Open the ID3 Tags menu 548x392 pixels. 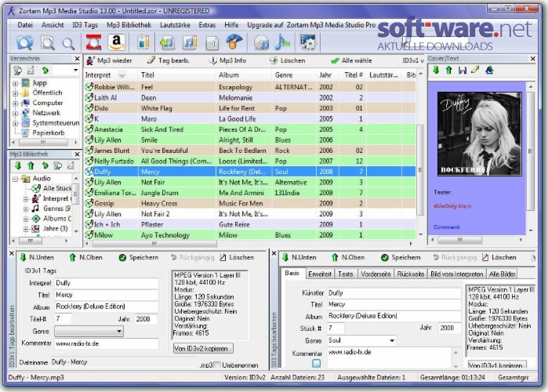click(x=85, y=25)
